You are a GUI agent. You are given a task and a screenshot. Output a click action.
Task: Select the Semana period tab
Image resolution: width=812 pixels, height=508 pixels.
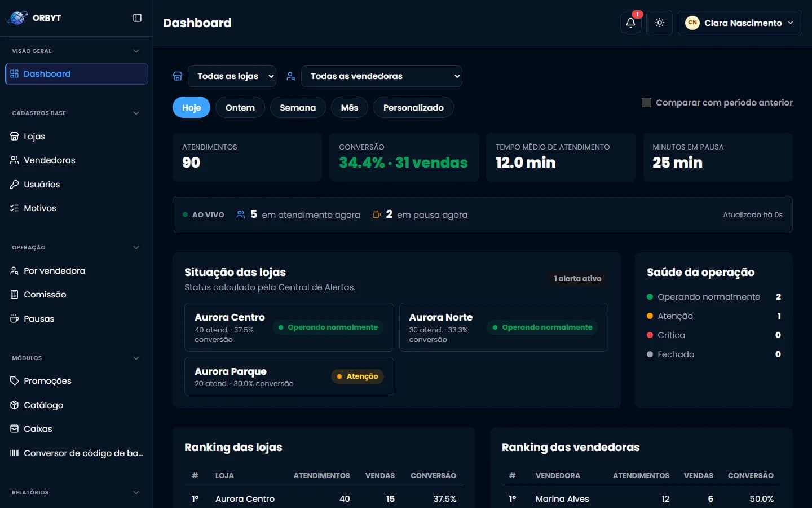tap(298, 107)
